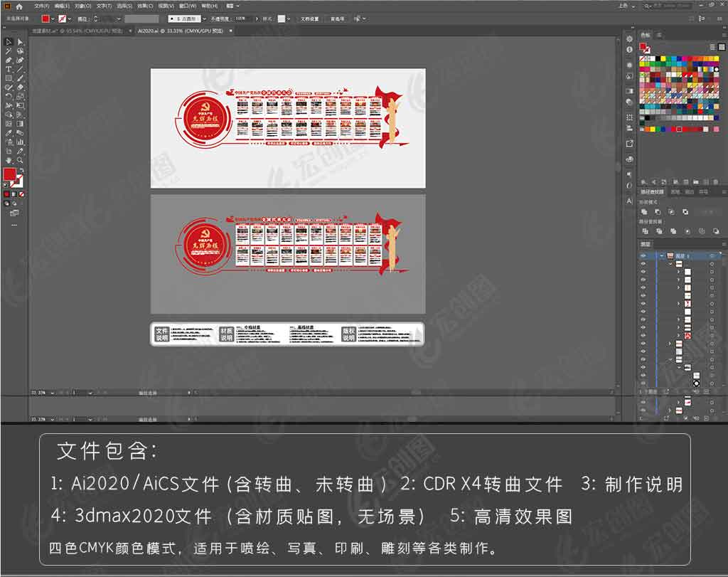The height and width of the screenshot is (577, 728).
Task: Open stroke weight dropdown
Action: pyautogui.click(x=119, y=19)
